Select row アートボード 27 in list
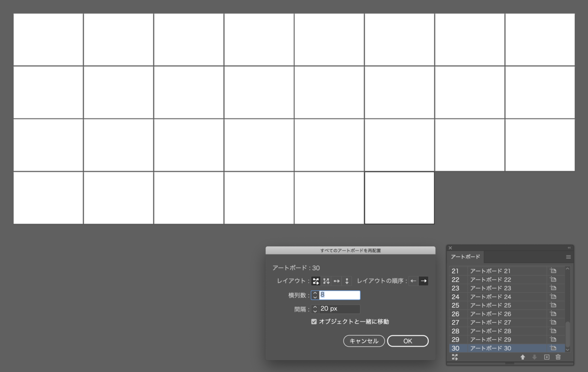 click(x=507, y=322)
